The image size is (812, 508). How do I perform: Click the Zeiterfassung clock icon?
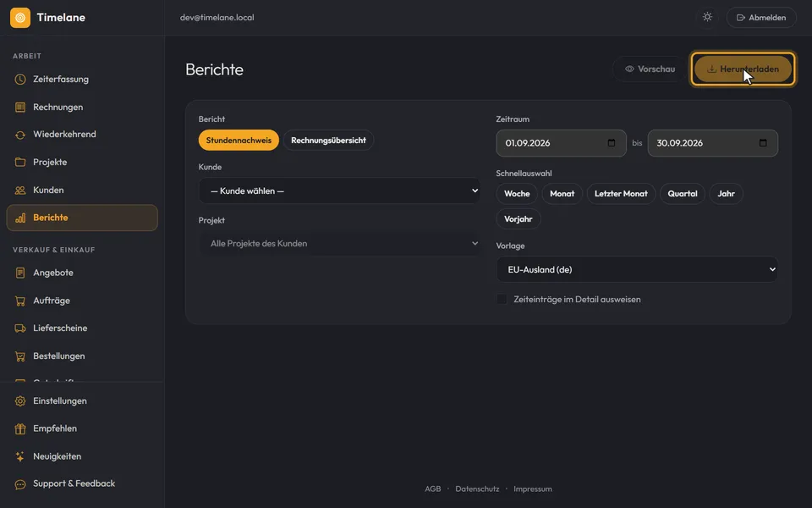point(20,80)
